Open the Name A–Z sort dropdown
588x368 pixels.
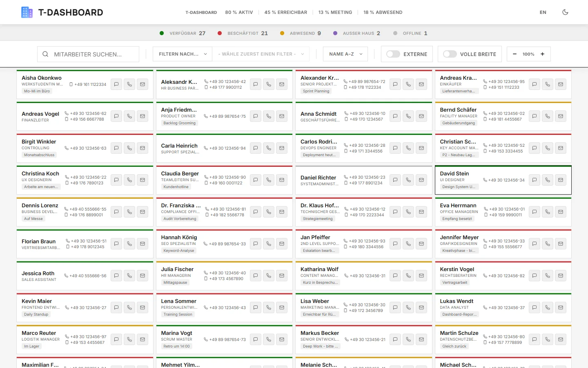345,54
